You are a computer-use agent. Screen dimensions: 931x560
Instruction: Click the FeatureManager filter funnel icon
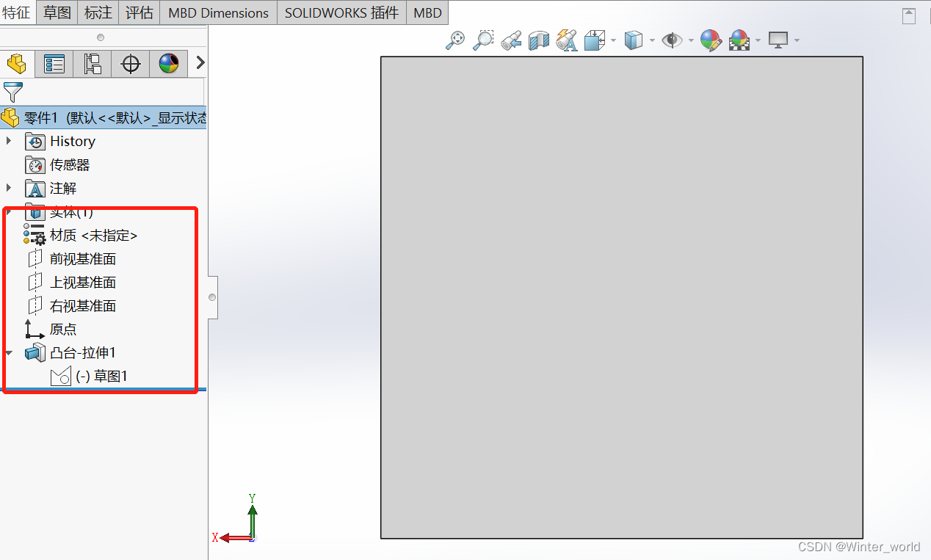click(12, 92)
